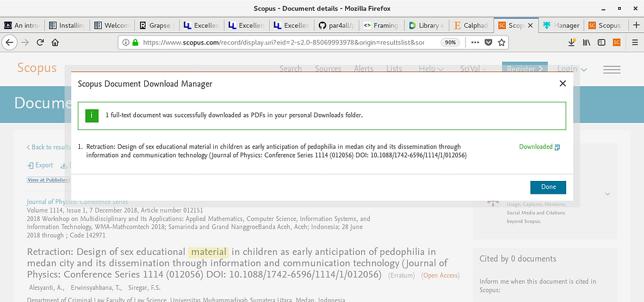Switch to the 'Library' tab
The width and height of the screenshot is (644, 302).
point(427,26)
